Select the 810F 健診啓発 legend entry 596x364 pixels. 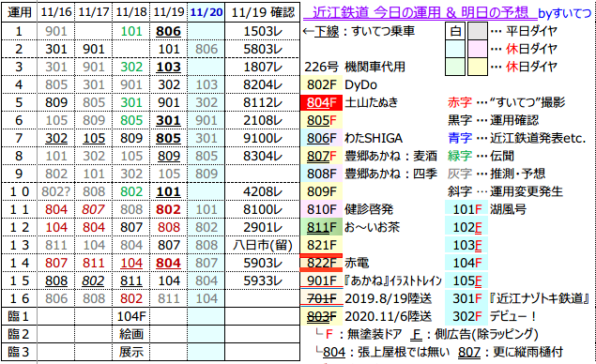pyautogui.click(x=347, y=209)
